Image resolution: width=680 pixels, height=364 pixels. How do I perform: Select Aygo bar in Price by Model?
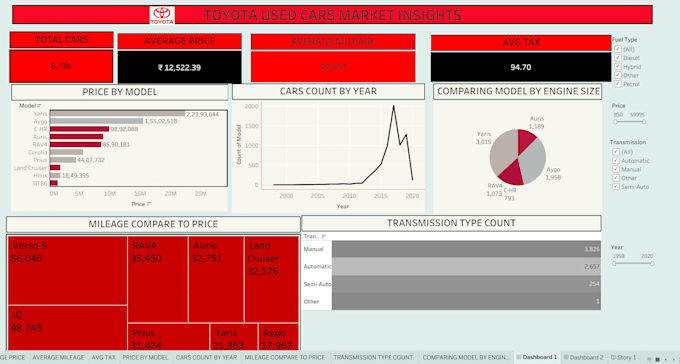click(x=97, y=121)
